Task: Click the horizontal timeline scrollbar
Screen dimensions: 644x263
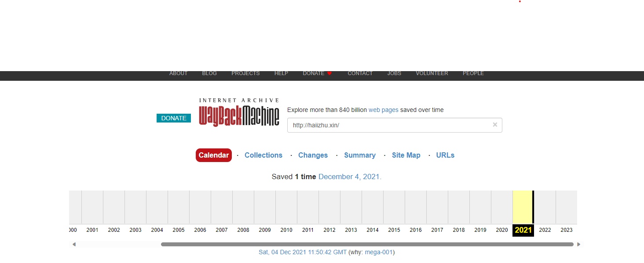Action: coord(367,244)
